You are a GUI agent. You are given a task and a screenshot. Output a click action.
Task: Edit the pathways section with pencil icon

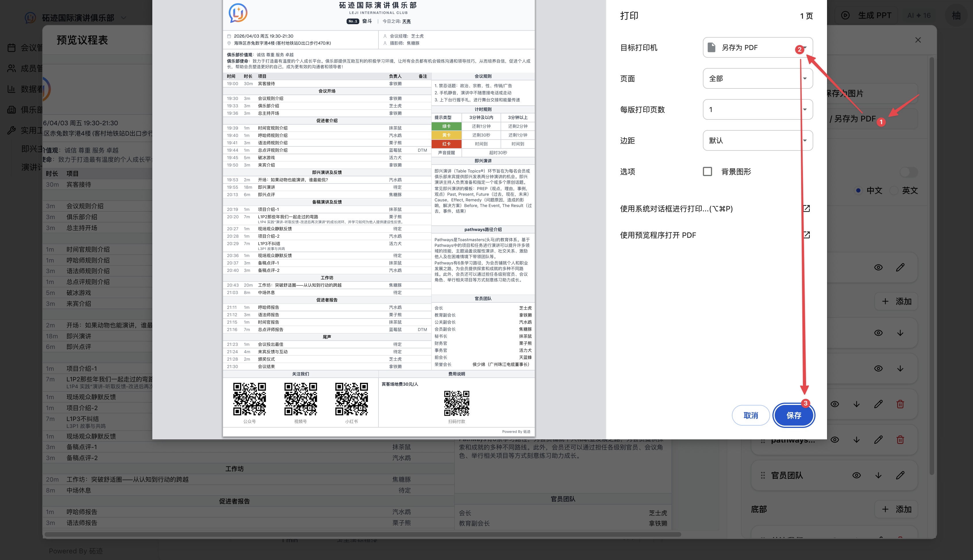click(x=878, y=440)
